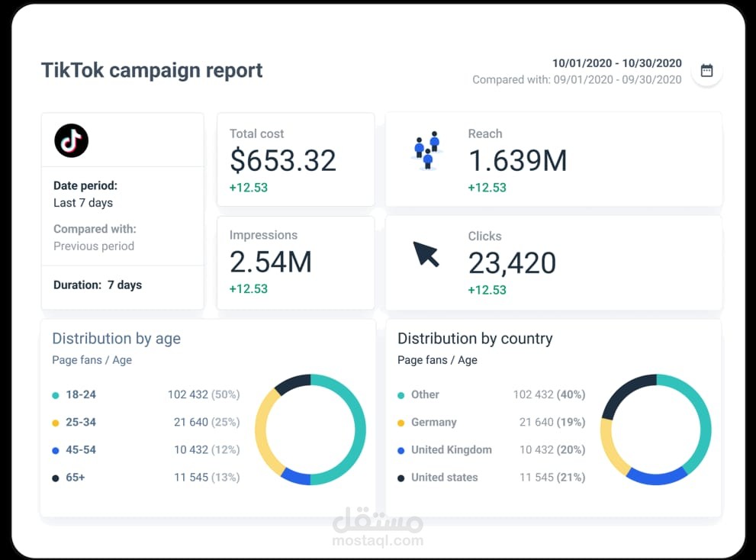Click the dark 65+ legend dot
The height and width of the screenshot is (560, 756).
tap(56, 478)
